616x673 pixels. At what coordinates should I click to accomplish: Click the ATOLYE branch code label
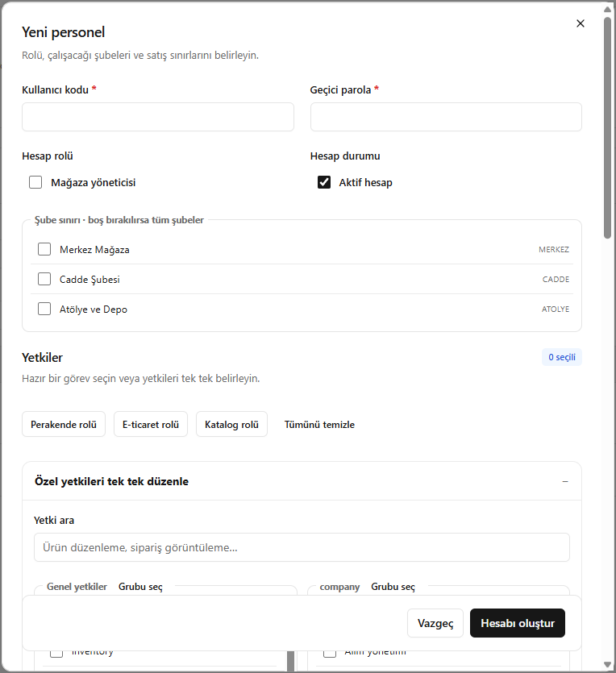(x=555, y=309)
